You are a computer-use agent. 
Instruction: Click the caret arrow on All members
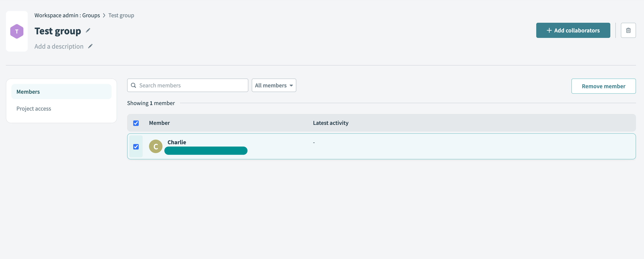coord(291,85)
